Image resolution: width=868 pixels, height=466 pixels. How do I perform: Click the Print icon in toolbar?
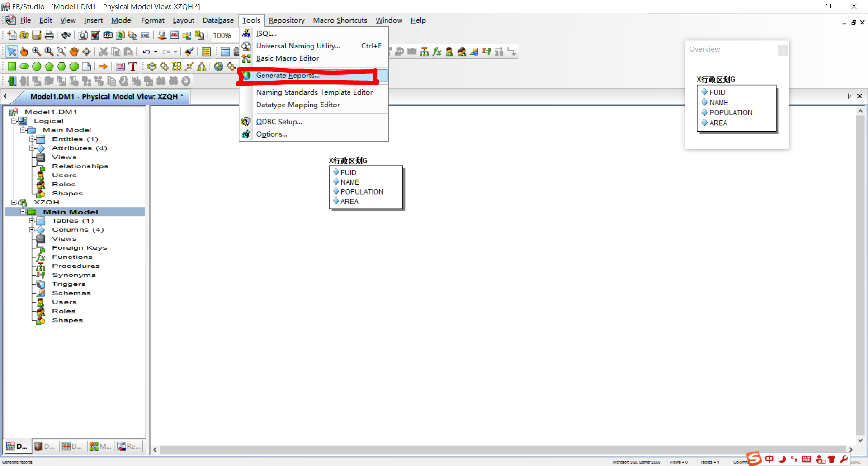tap(49, 35)
